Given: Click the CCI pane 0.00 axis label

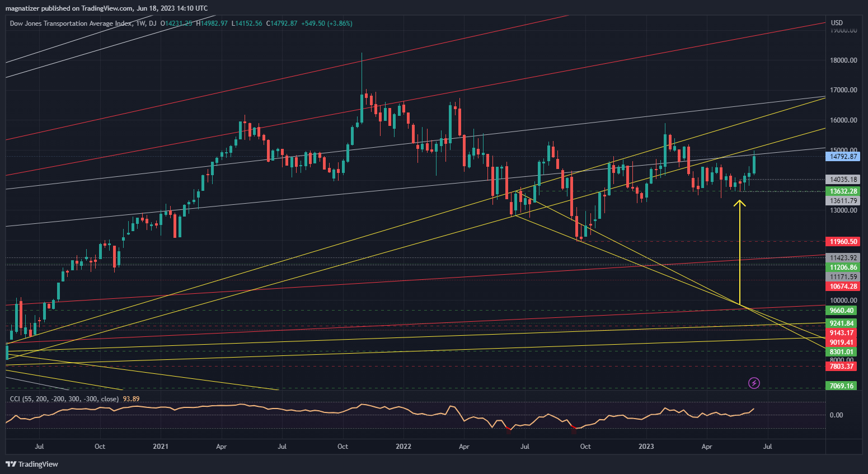Looking at the screenshot, I should coord(836,415).
